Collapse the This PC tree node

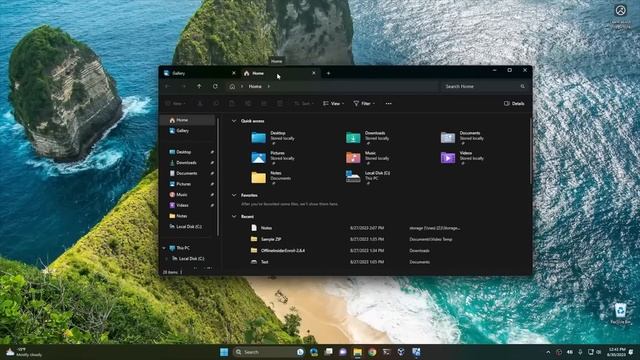164,248
